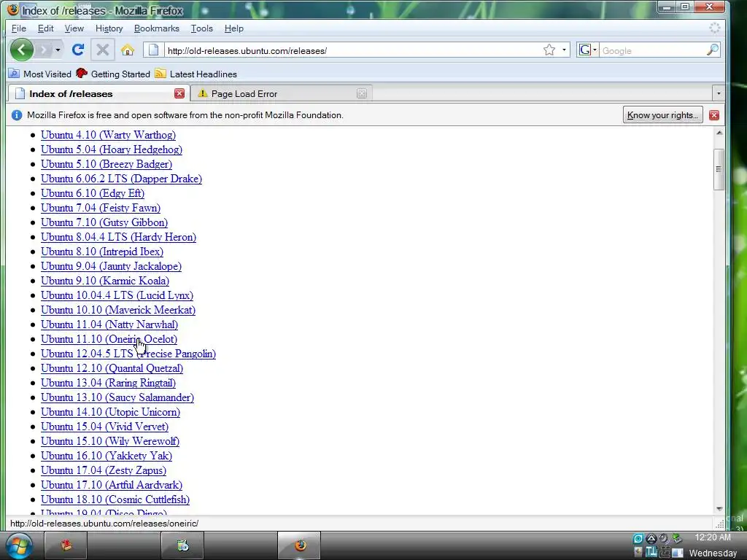The height and width of the screenshot is (560, 747).
Task: Go back with the green Back arrow
Action: point(21,50)
